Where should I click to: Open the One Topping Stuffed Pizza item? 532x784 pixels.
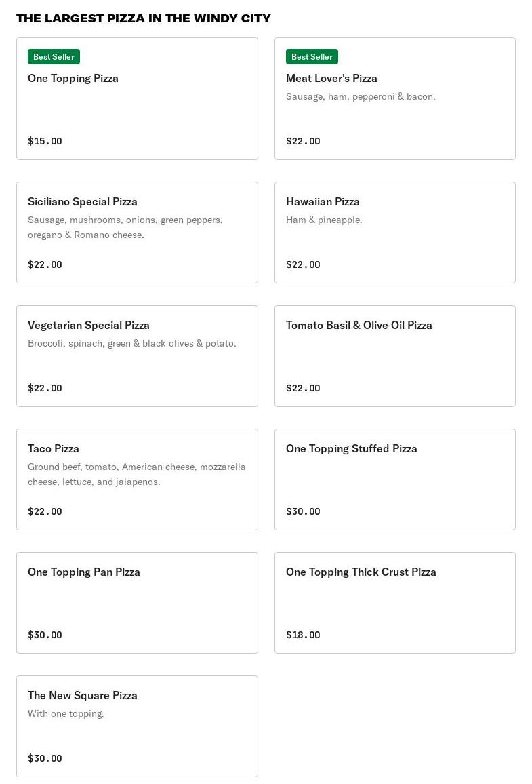(394, 479)
